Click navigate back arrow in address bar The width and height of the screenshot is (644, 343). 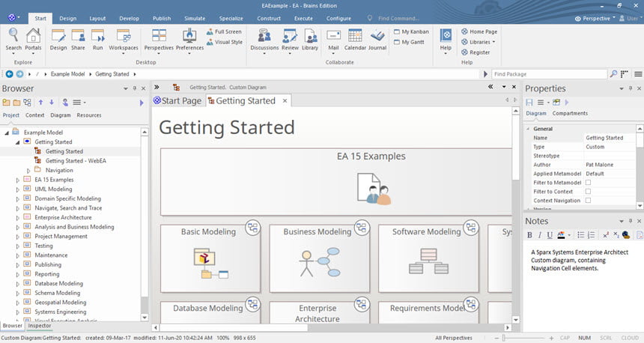click(x=9, y=74)
